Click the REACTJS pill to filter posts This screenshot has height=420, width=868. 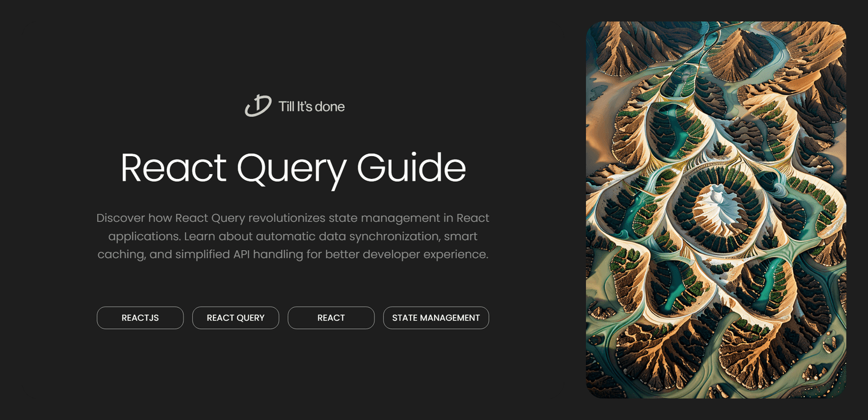(140, 318)
